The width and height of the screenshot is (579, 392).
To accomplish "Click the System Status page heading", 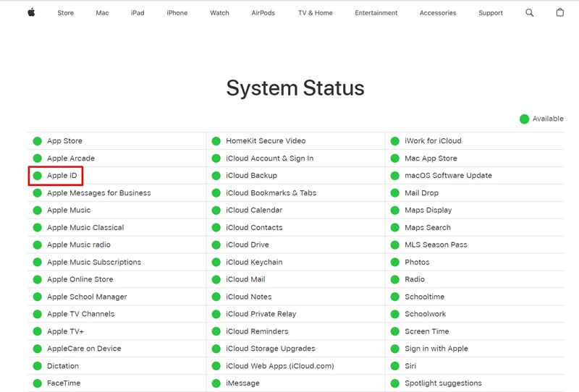I will 295,88.
